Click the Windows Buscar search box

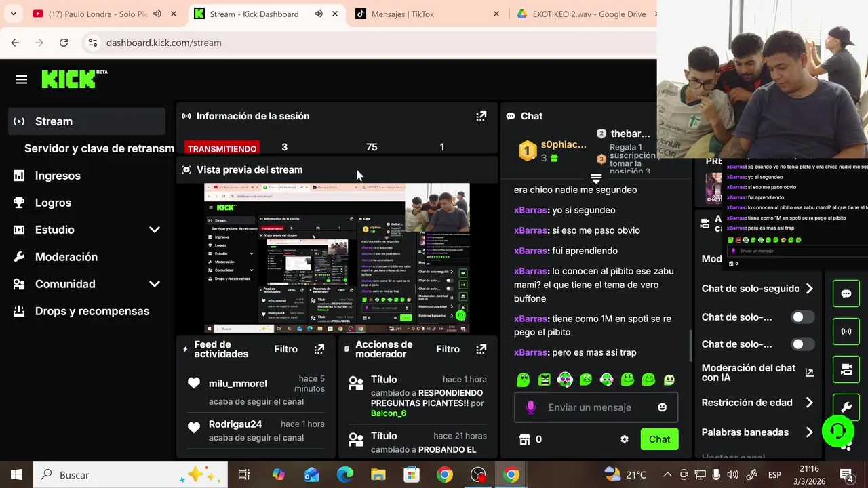click(x=130, y=475)
